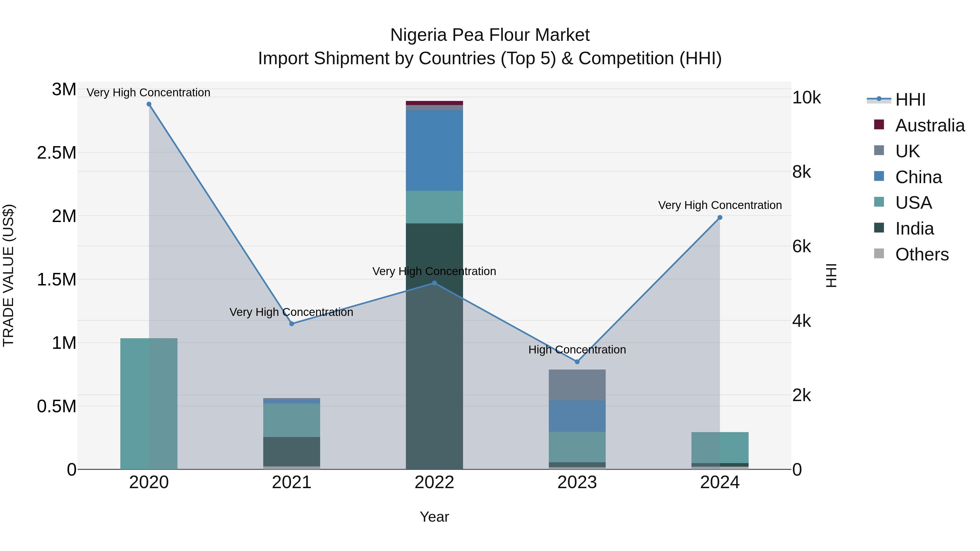Toggle the USA legend entry
The image size is (980, 551).
(903, 202)
